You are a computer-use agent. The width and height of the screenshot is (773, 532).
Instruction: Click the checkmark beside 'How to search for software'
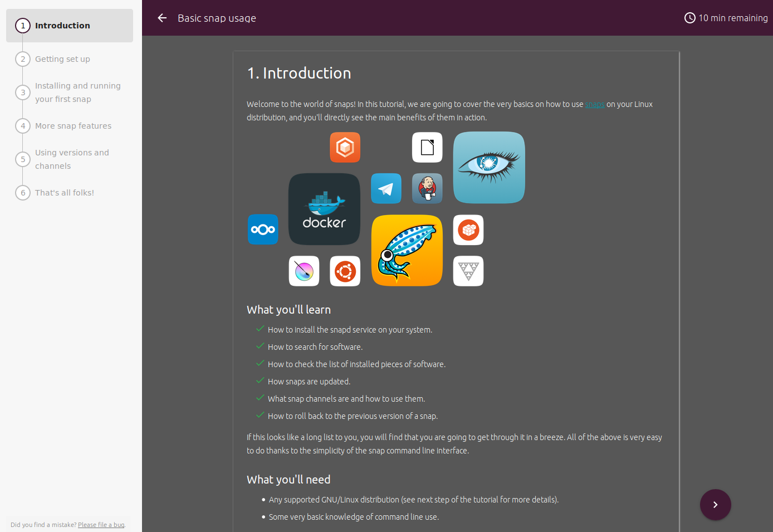pos(260,345)
